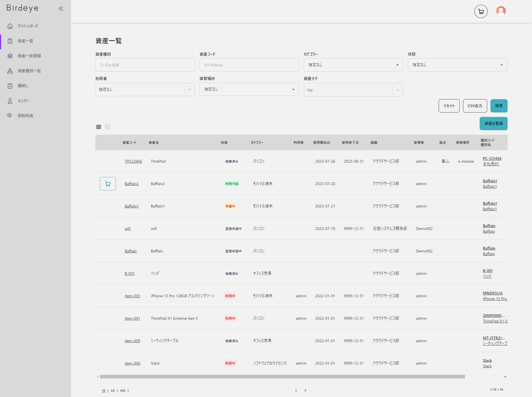
Task: Open 棚卸し clipboard icon in sidebar
Action: point(10,86)
